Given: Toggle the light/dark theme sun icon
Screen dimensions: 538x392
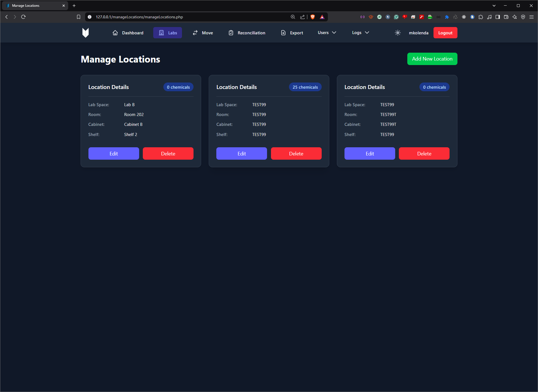Looking at the screenshot, I should [x=397, y=33].
